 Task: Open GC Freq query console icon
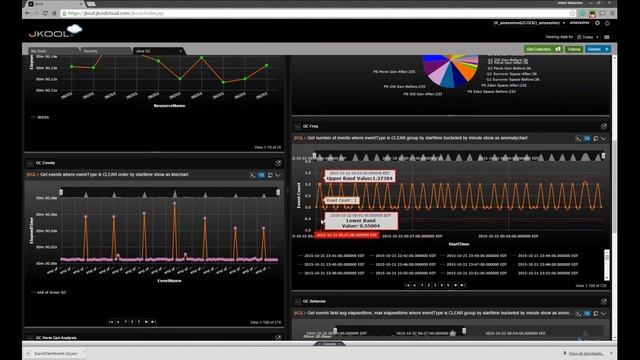(578, 139)
